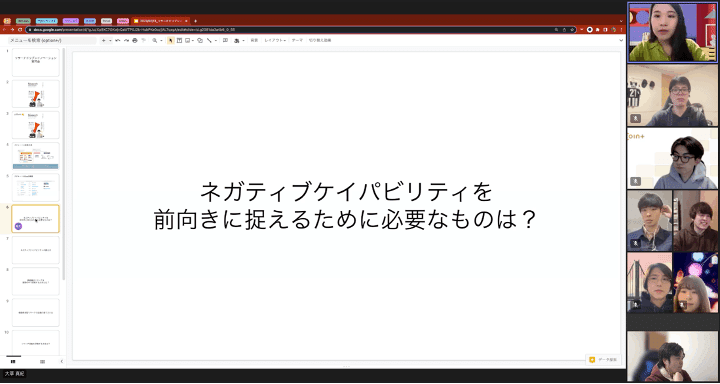Viewport: 720px width, 384px height.
Task: Switch to filmstrip view icon
Action: (13, 361)
